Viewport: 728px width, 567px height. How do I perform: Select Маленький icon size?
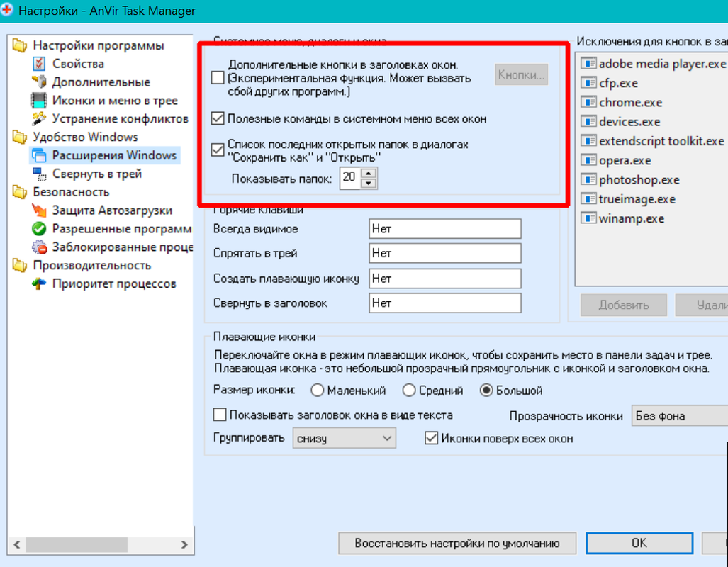[317, 390]
